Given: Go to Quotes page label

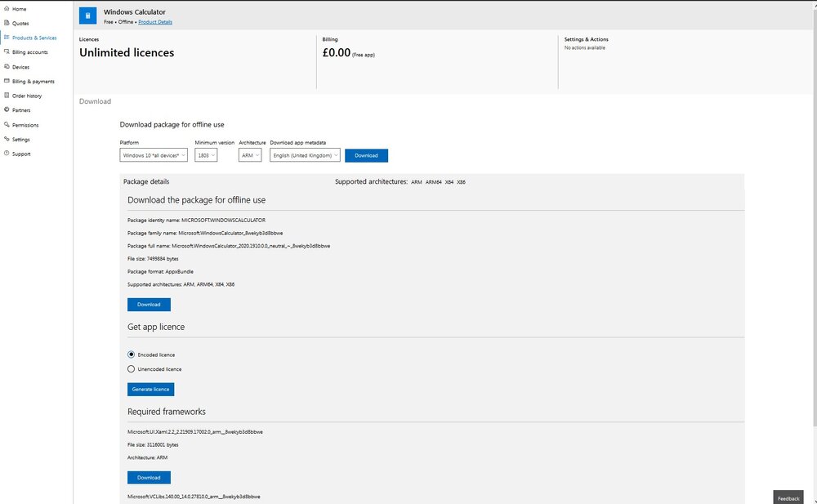Looking at the screenshot, I should point(21,24).
